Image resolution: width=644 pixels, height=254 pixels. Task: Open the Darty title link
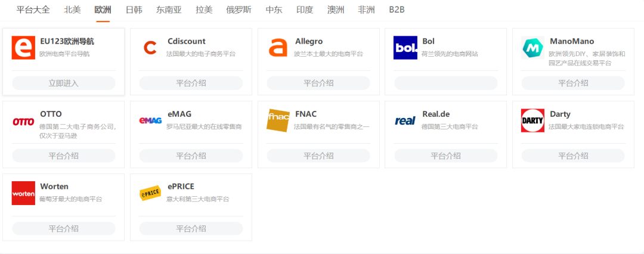tap(560, 114)
